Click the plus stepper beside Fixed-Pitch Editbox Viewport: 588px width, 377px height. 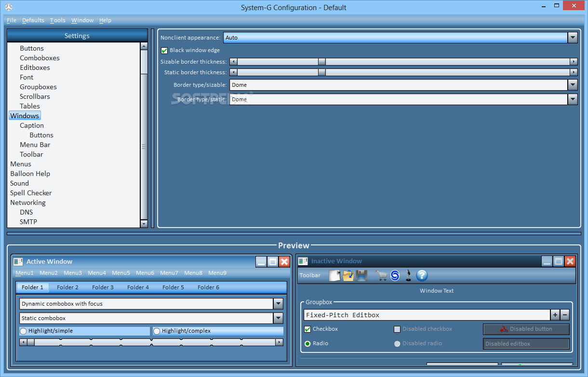555,315
